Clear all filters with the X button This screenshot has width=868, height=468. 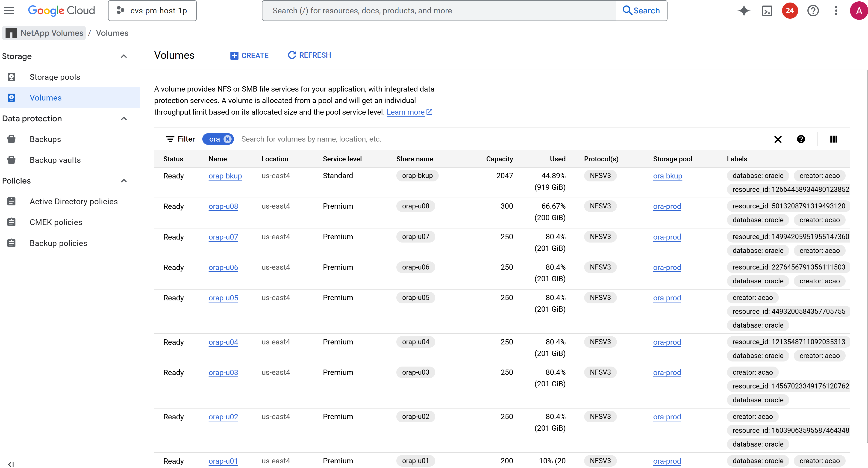coord(778,139)
